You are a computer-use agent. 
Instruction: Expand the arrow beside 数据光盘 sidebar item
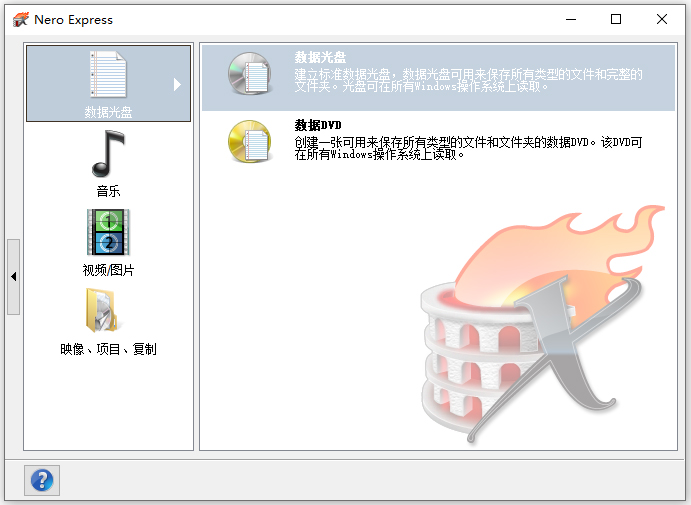click(x=177, y=84)
